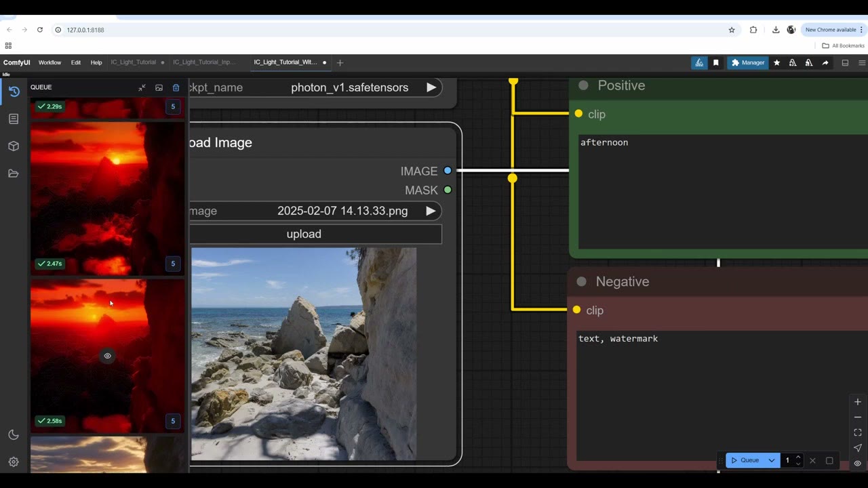
Task: Open the Queue history sidebar panel
Action: (14, 91)
